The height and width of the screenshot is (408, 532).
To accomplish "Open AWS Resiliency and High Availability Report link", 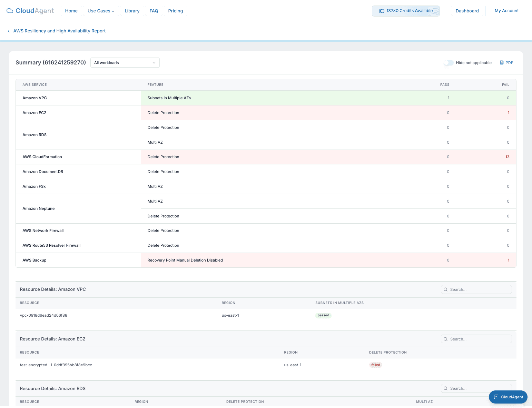I will point(59,31).
